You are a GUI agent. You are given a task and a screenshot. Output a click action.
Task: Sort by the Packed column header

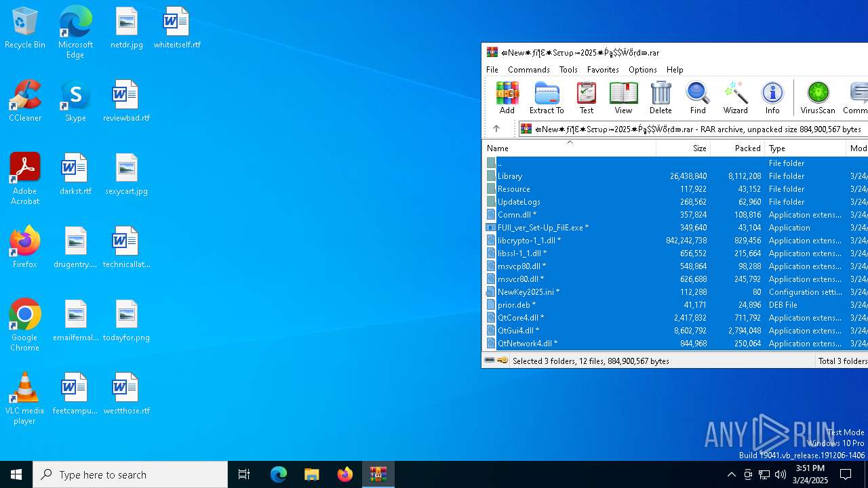[737, 148]
